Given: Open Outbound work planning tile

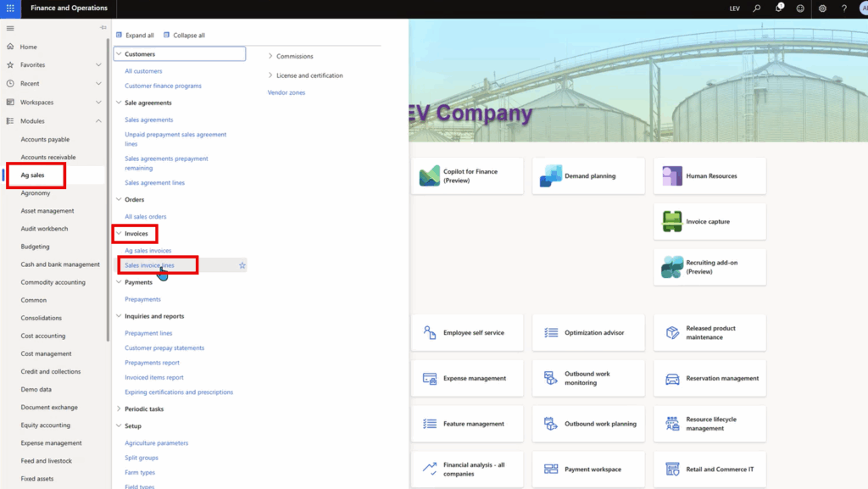Looking at the screenshot, I should point(588,424).
